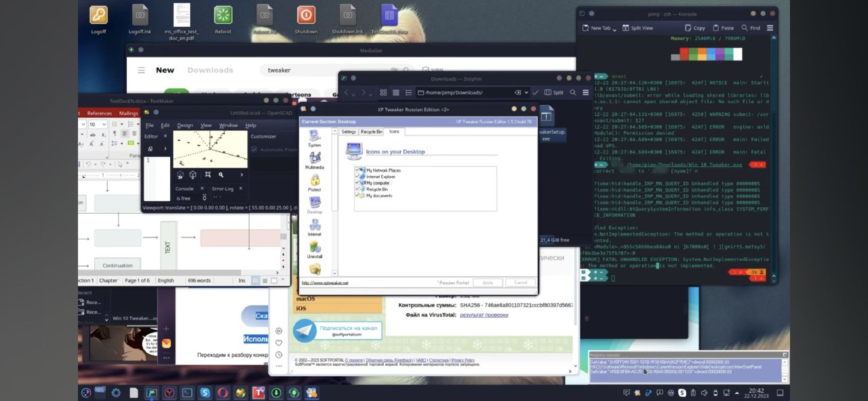Open the Multimedia section in XP Tweaker
Screen dimensions: 868x401
tap(315, 161)
